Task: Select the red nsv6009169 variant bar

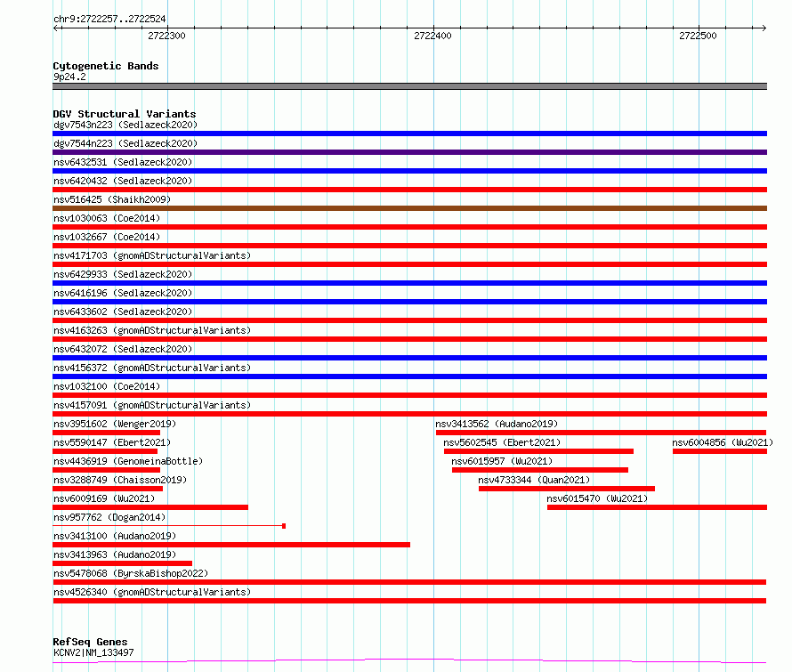Action: pyautogui.click(x=150, y=507)
